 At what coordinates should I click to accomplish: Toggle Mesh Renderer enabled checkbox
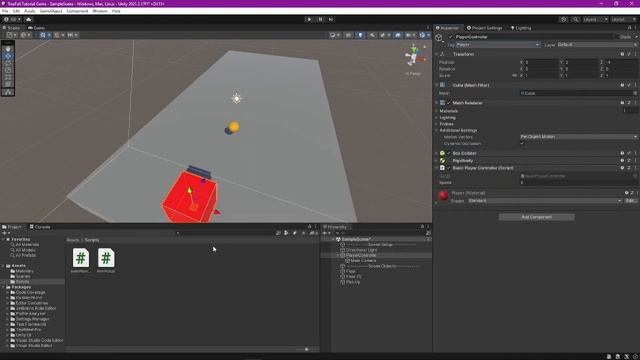449,103
